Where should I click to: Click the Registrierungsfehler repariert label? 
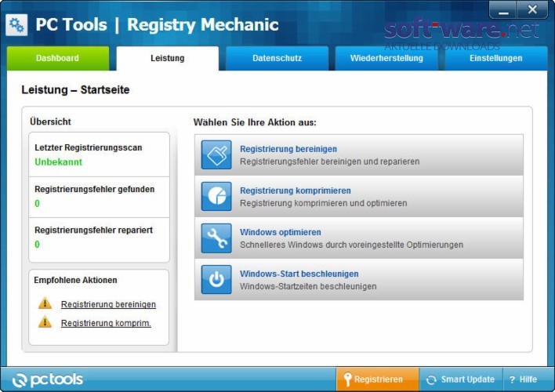pos(93,230)
